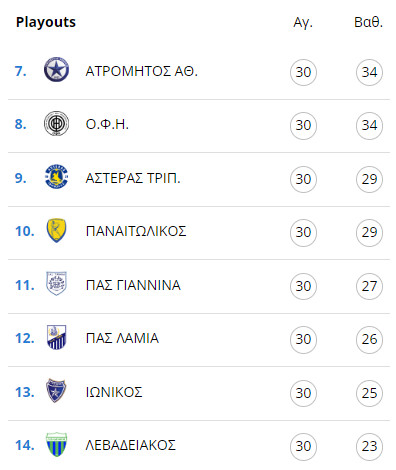Click Levadiakos points circle showing 23

point(369,446)
